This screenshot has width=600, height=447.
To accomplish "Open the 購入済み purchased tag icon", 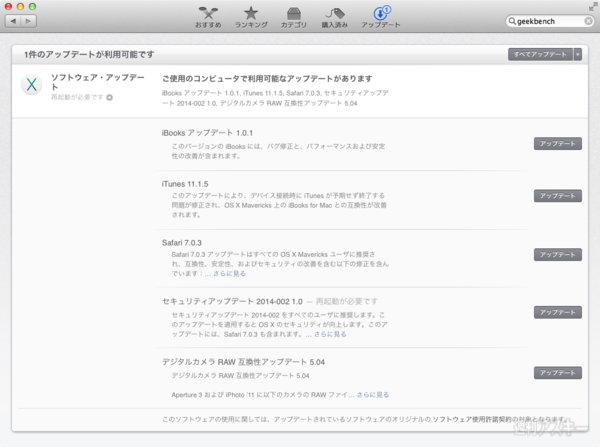I will pyautogui.click(x=335, y=17).
